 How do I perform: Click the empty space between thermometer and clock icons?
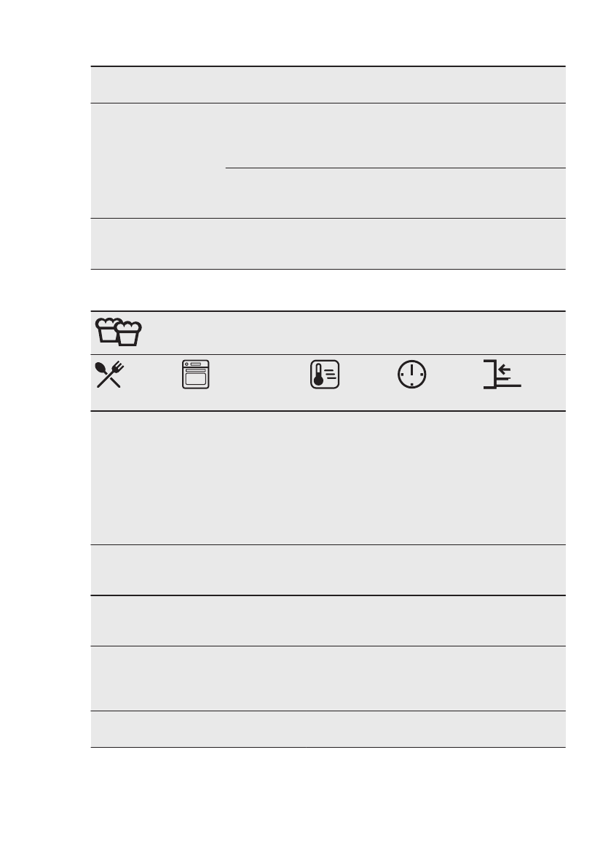(368, 375)
